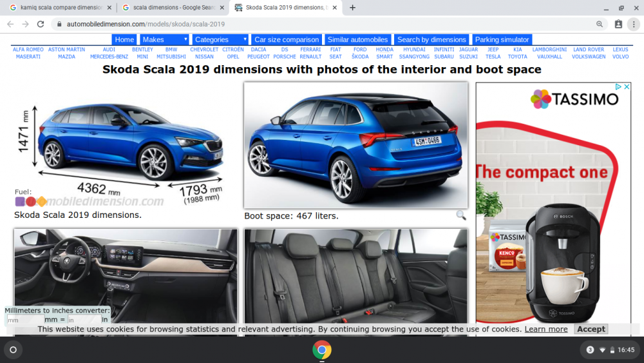The image size is (644, 363).
Task: Open the KIA make link
Action: pyautogui.click(x=518, y=50)
